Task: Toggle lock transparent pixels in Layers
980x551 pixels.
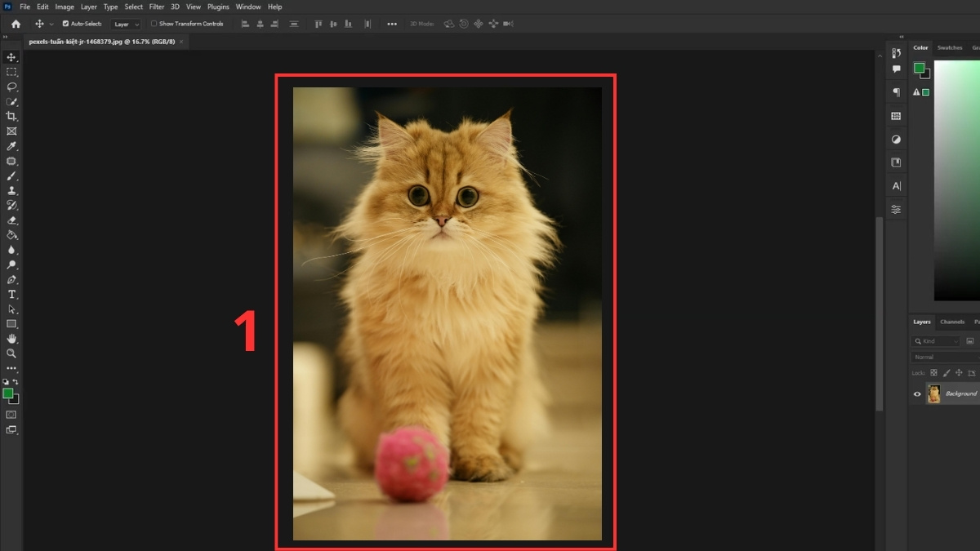Action: click(x=933, y=372)
